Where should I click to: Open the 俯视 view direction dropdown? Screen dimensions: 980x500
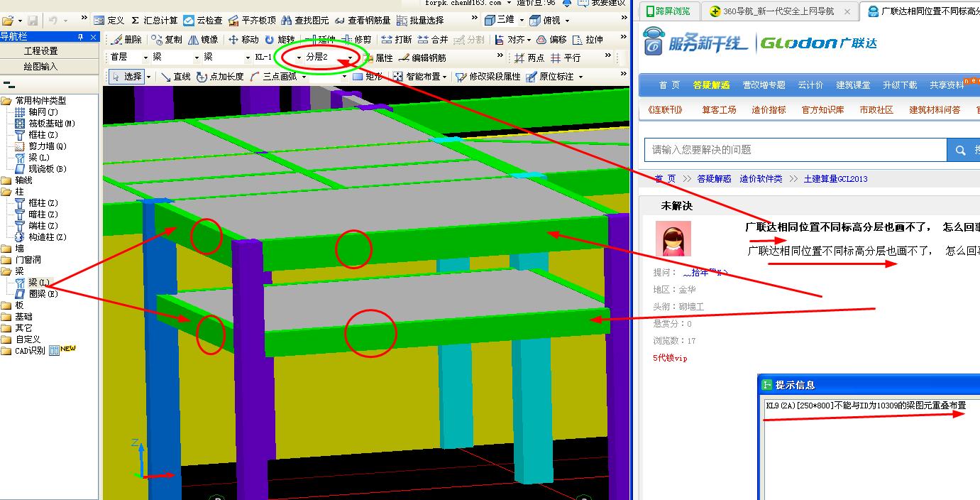click(x=567, y=21)
